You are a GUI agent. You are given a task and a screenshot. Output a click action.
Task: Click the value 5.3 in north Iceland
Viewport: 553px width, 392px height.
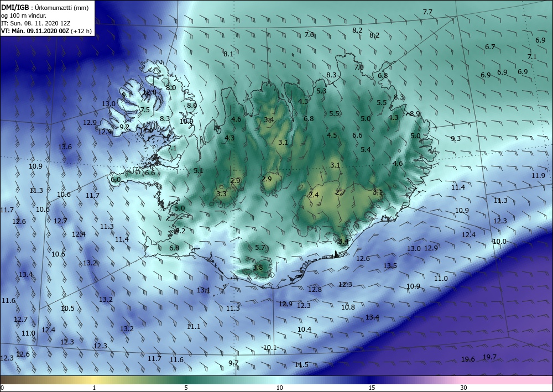(x=321, y=91)
